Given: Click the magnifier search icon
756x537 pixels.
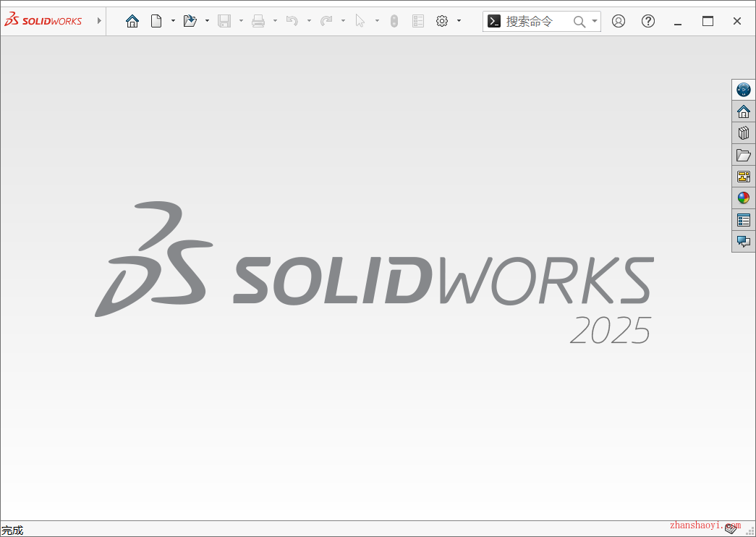Looking at the screenshot, I should coord(579,21).
